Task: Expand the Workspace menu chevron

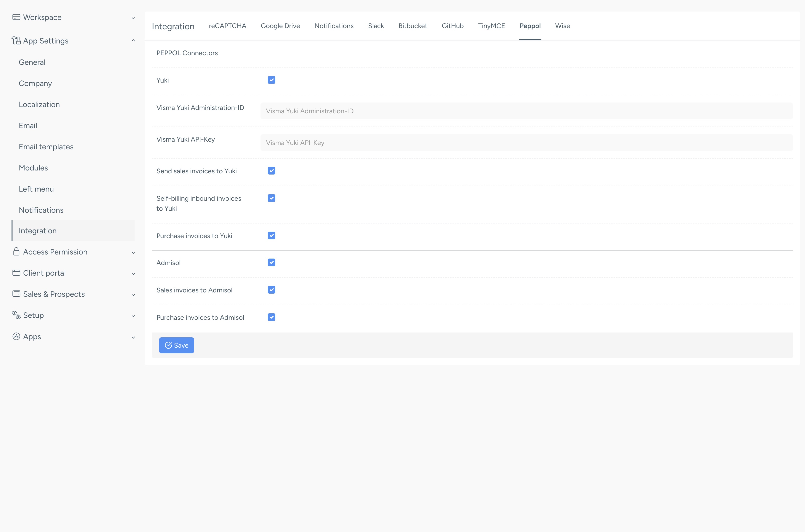Action: click(x=133, y=18)
